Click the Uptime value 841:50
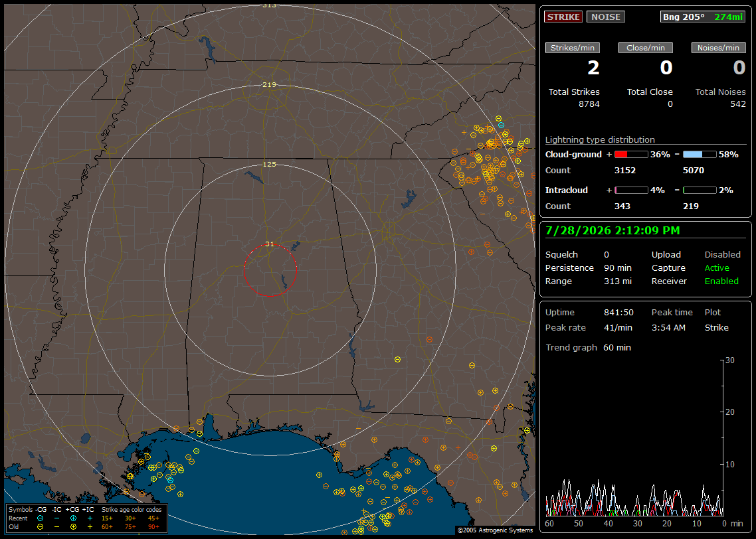 tap(618, 313)
